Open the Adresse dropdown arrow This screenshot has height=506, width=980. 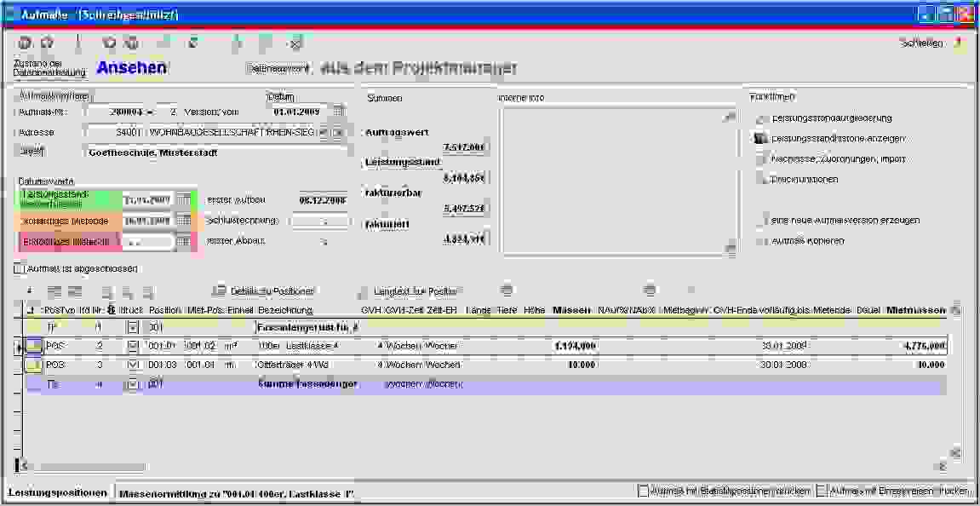pyautogui.click(x=324, y=133)
